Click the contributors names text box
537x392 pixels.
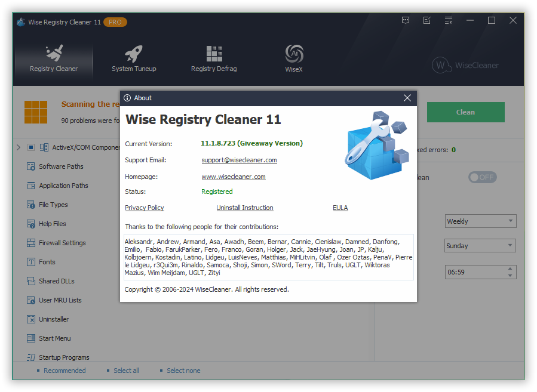click(x=269, y=257)
